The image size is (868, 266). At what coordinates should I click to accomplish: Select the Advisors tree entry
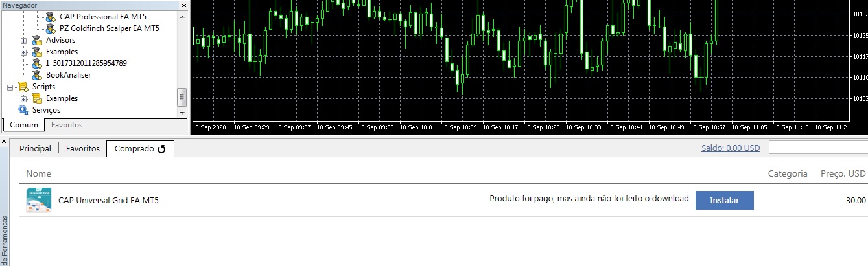pyautogui.click(x=60, y=40)
